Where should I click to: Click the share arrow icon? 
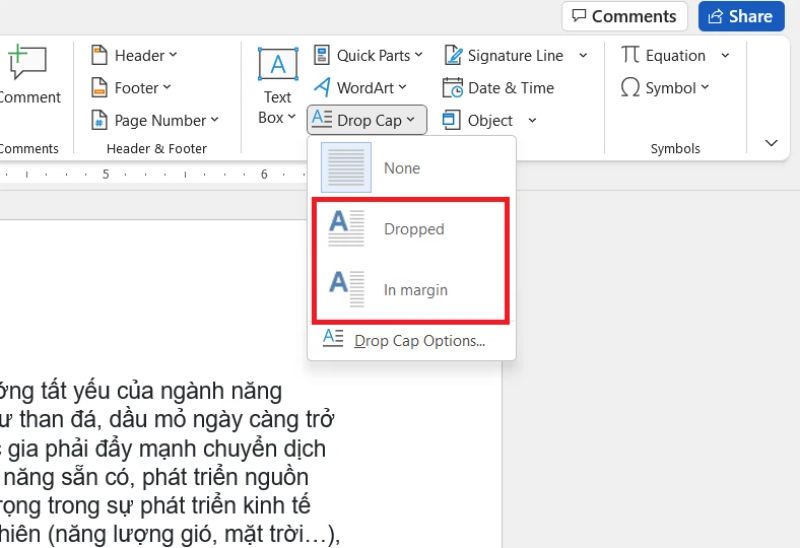(x=715, y=16)
